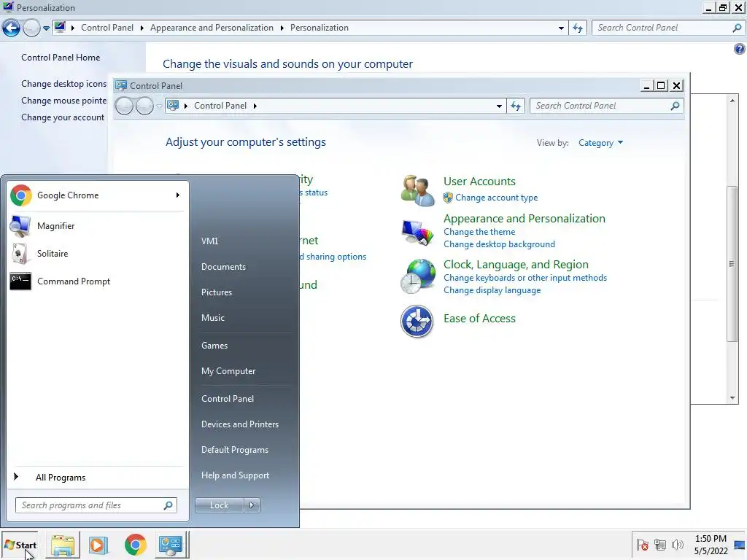The height and width of the screenshot is (560, 747).
Task: Click the Ease of Access icon
Action: (417, 321)
